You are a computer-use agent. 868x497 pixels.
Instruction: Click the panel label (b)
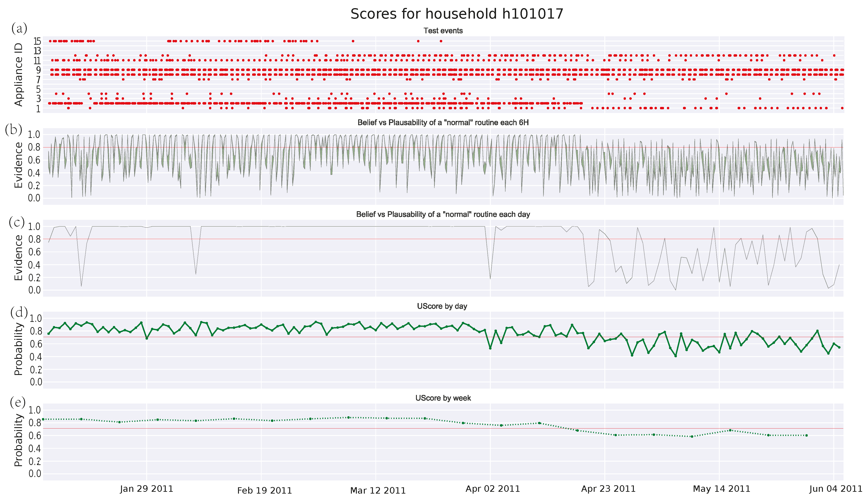click(14, 130)
